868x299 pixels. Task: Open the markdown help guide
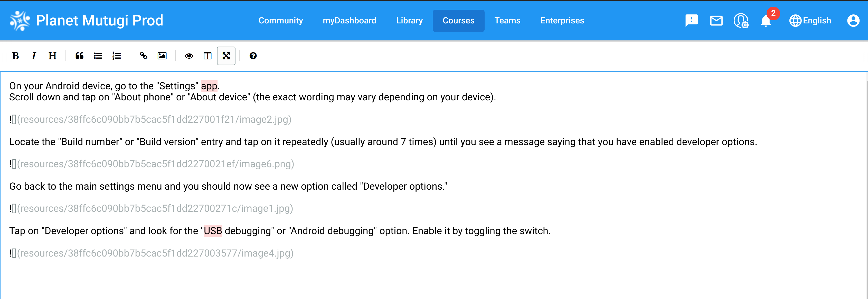253,56
